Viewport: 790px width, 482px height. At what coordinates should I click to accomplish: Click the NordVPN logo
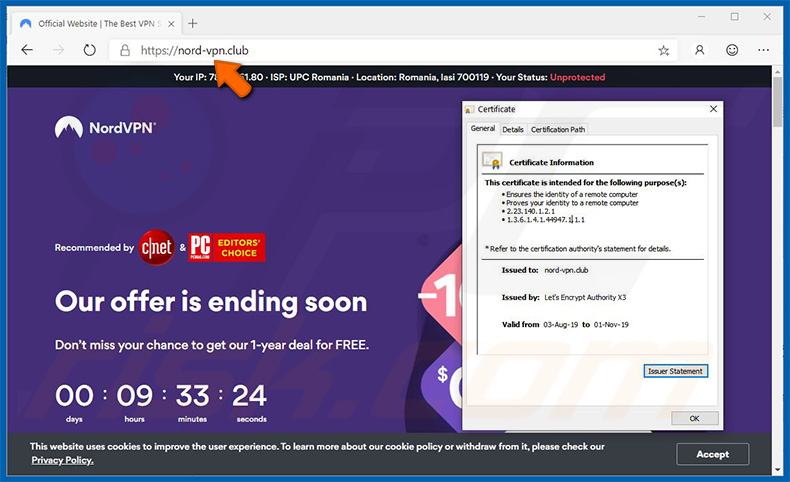point(106,127)
